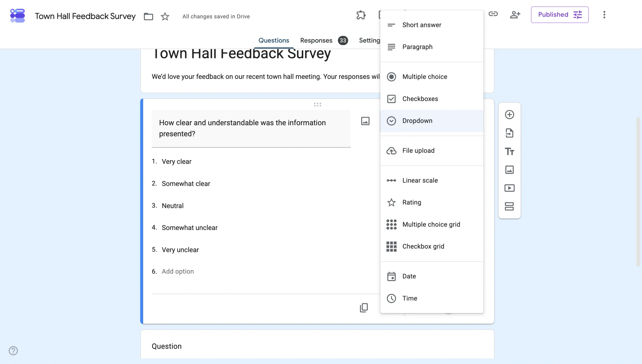
Task: Edit the 'Very clear' option
Action: 177,162
